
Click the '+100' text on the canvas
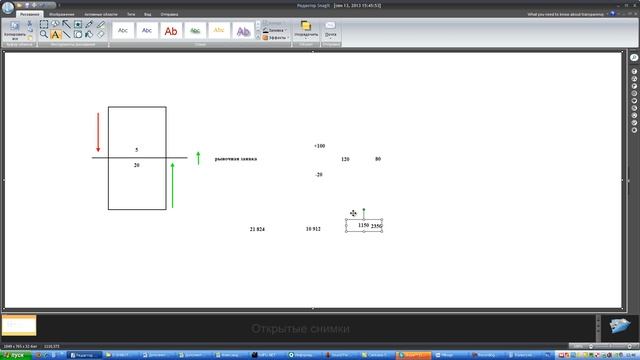click(320, 146)
